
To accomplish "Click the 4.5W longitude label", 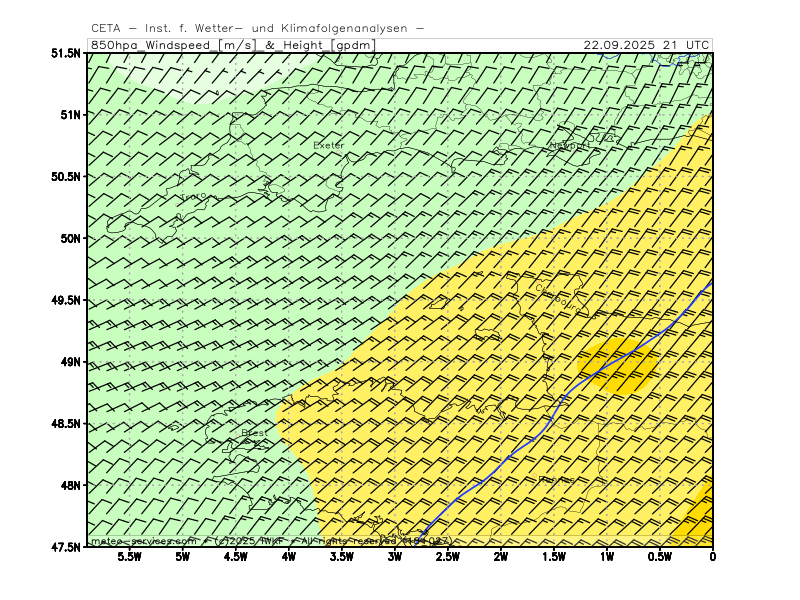I will pos(236,557).
